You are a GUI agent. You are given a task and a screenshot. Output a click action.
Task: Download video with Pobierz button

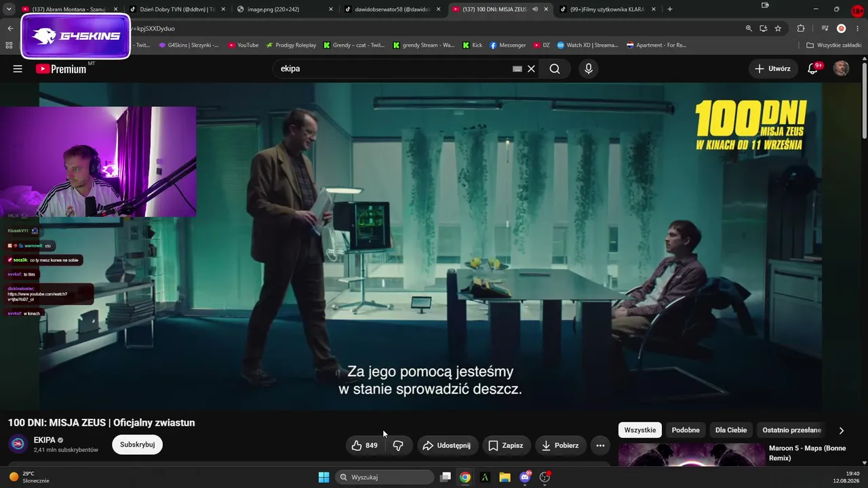[x=560, y=445]
